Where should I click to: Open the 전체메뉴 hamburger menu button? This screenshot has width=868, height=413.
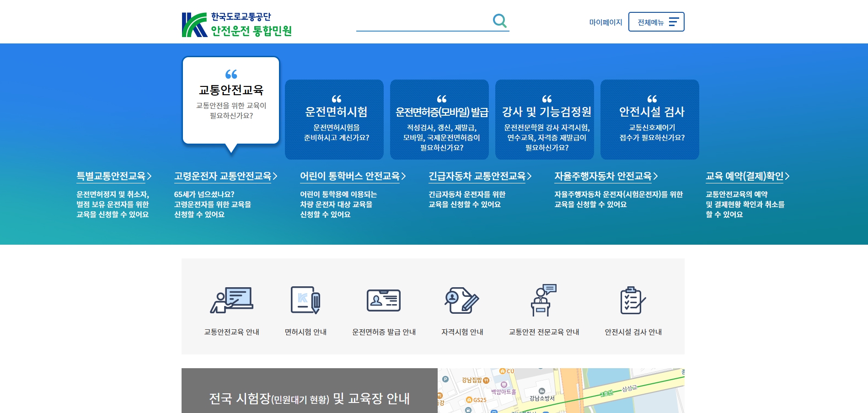click(656, 22)
